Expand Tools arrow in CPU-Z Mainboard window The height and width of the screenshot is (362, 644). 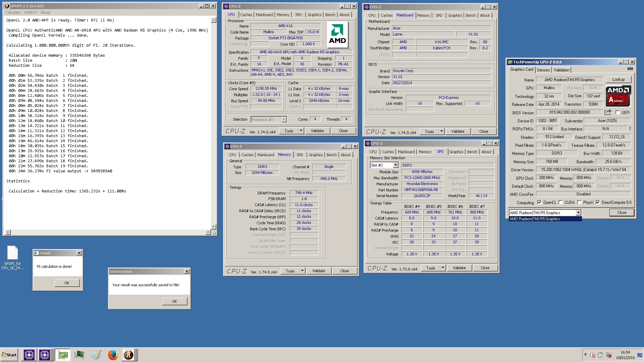pos(441,131)
